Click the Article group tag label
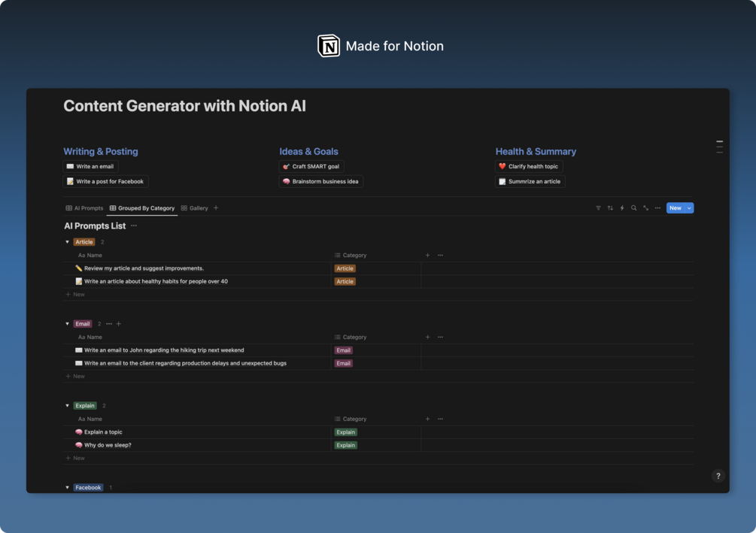The height and width of the screenshot is (533, 756). pos(84,242)
